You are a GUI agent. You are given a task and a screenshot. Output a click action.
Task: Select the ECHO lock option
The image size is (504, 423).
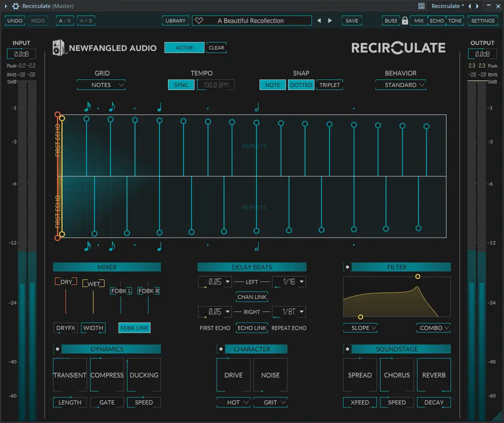(x=437, y=20)
